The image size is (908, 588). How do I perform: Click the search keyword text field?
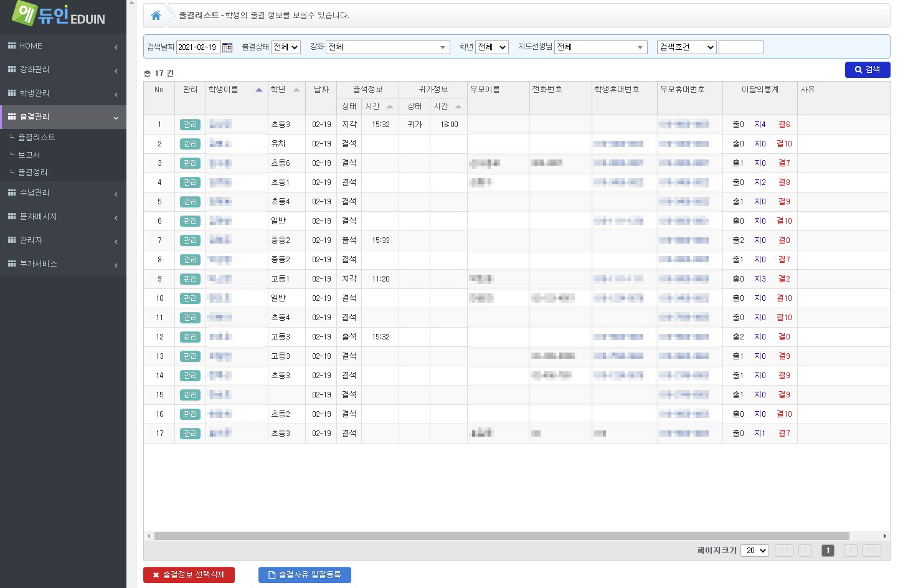741,47
